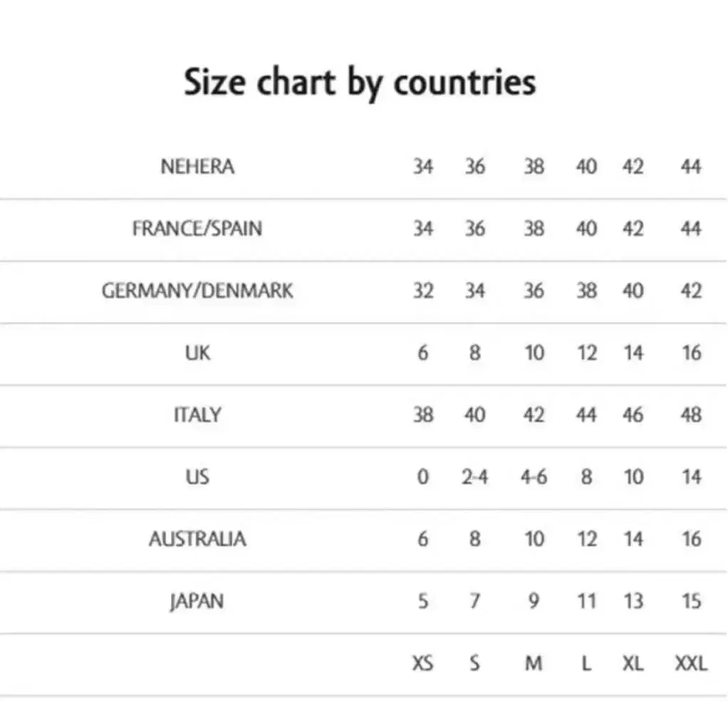Select the NEHERA row label
Image resolution: width=728 pixels, height=728 pixels.
[197, 167]
